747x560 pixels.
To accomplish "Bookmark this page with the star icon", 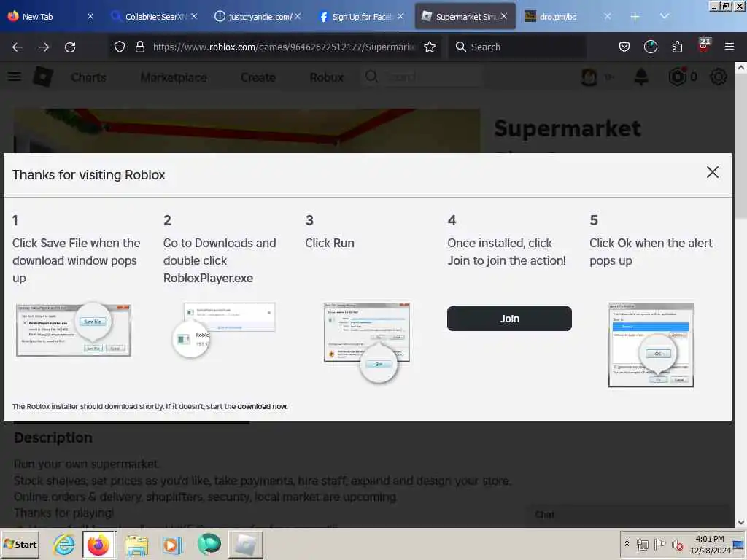I will click(x=430, y=47).
